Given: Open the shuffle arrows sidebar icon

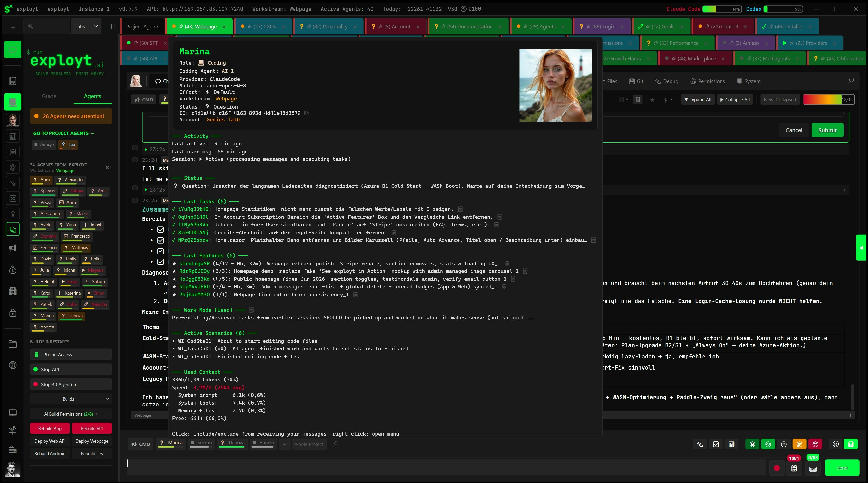Looking at the screenshot, I should pos(13,198).
